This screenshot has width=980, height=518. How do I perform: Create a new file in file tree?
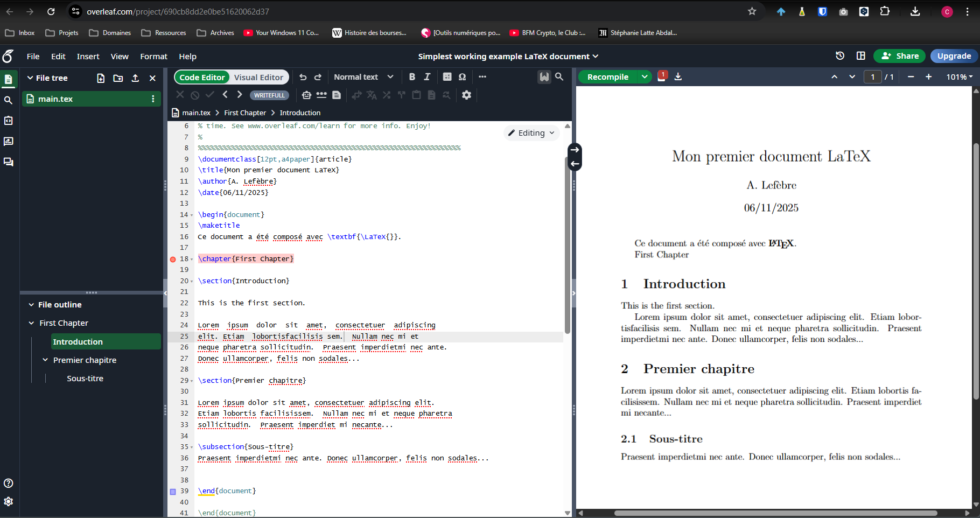[x=101, y=78]
